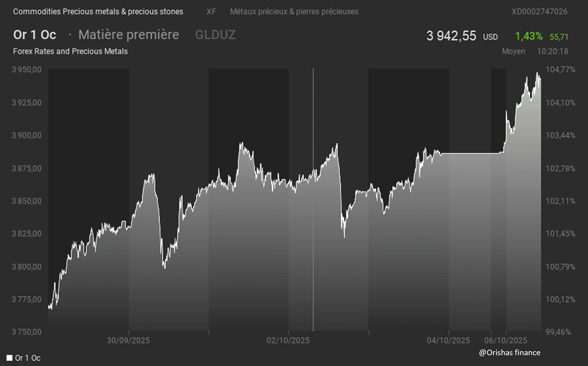This screenshot has height=366, width=588.
Task: Toggle the Or 1 Oc legend label
Action: (28, 358)
